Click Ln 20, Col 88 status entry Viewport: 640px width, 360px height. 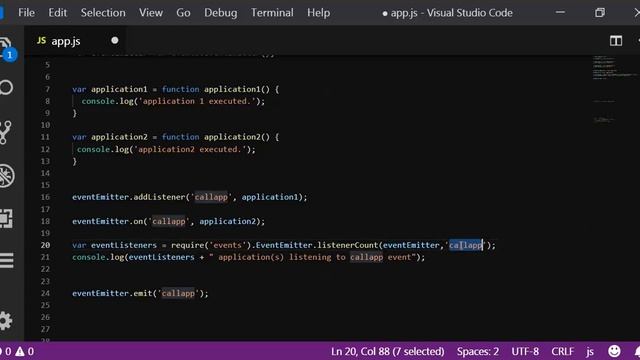point(387,351)
